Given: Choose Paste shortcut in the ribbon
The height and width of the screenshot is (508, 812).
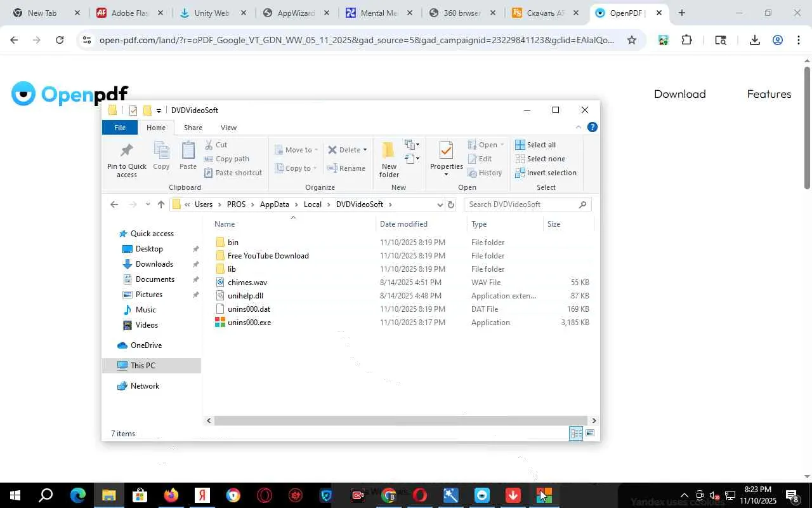Looking at the screenshot, I should click(x=233, y=173).
